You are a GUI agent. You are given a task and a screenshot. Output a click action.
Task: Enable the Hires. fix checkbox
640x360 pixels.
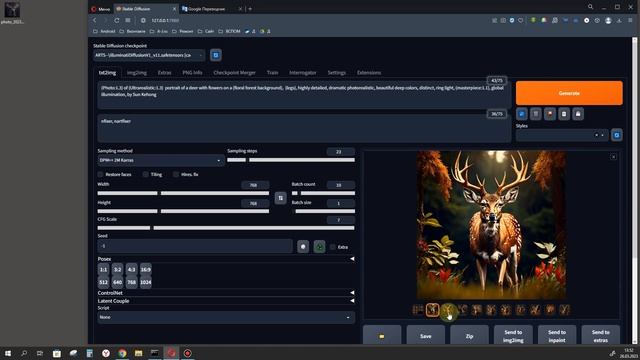click(176, 174)
